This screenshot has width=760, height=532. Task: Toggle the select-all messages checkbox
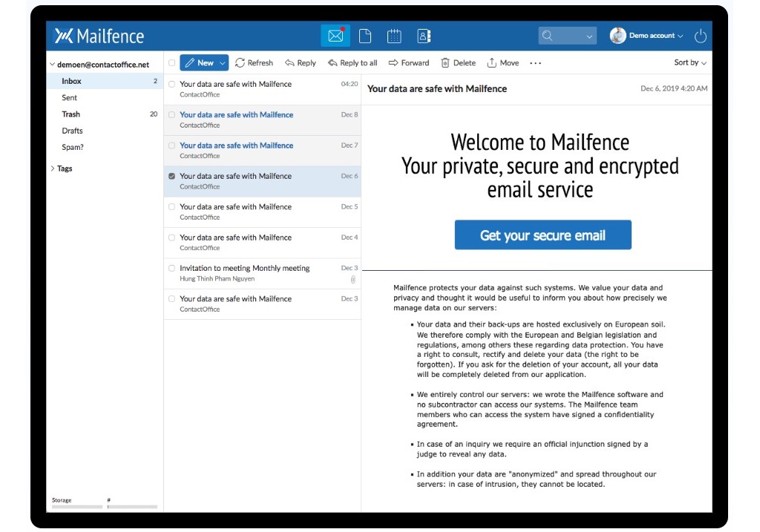click(171, 63)
